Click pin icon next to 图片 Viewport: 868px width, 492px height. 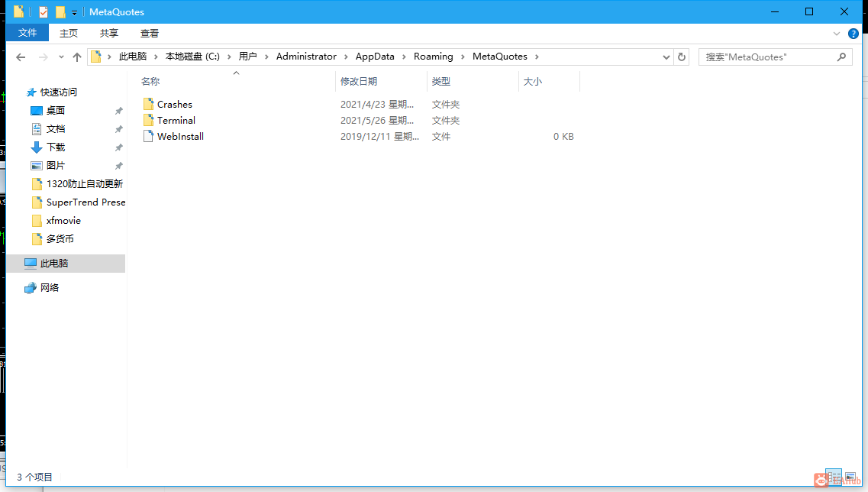coord(118,166)
